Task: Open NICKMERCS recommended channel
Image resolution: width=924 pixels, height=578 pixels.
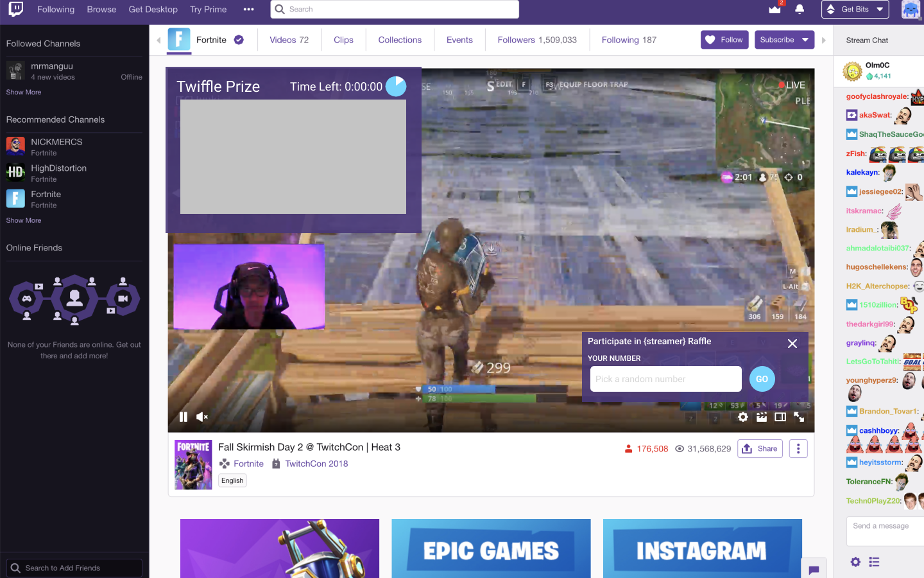Action: coord(74,146)
